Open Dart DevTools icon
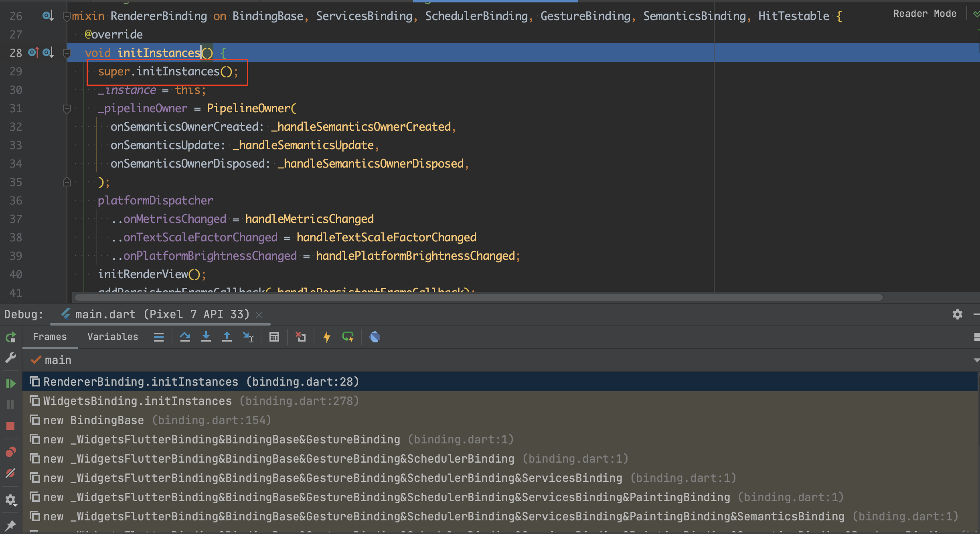This screenshot has height=534, width=980. 375,337
